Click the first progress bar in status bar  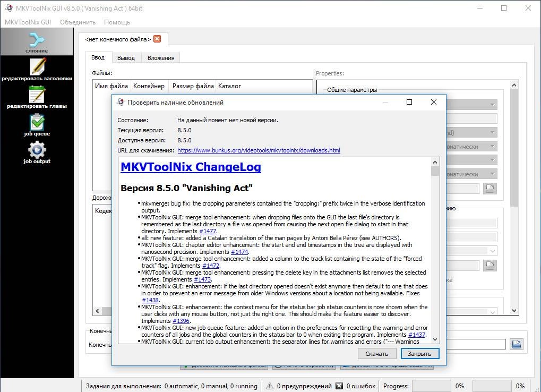point(431,386)
